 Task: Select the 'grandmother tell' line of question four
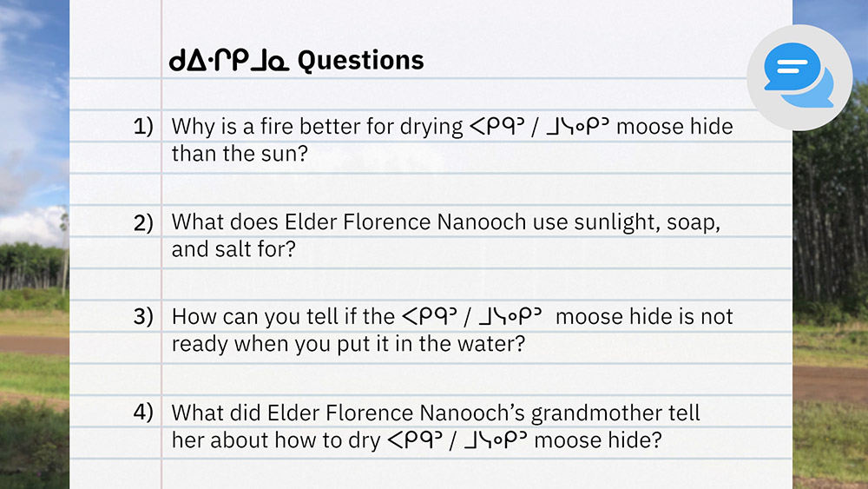pyautogui.click(x=436, y=412)
